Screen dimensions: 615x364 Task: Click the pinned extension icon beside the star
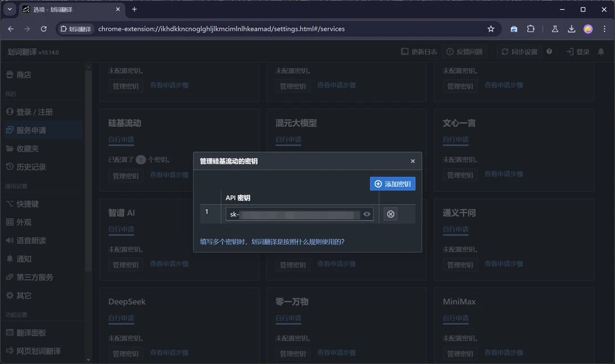point(514,29)
